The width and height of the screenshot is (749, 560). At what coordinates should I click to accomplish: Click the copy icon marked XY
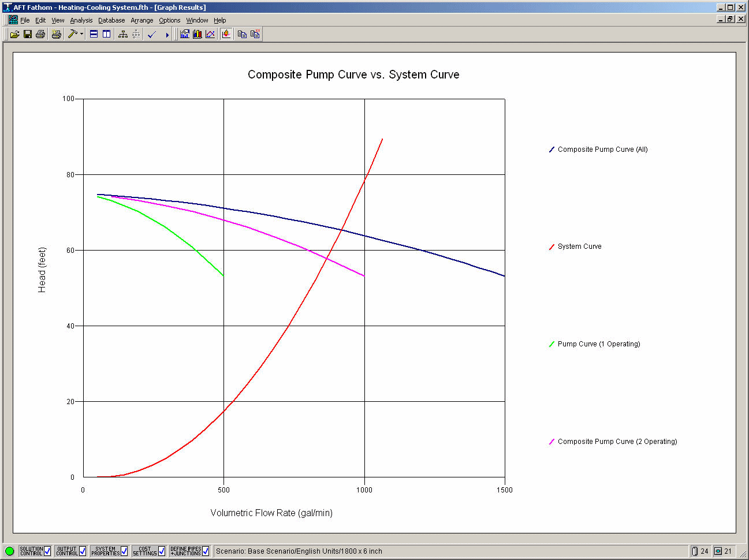click(x=255, y=35)
